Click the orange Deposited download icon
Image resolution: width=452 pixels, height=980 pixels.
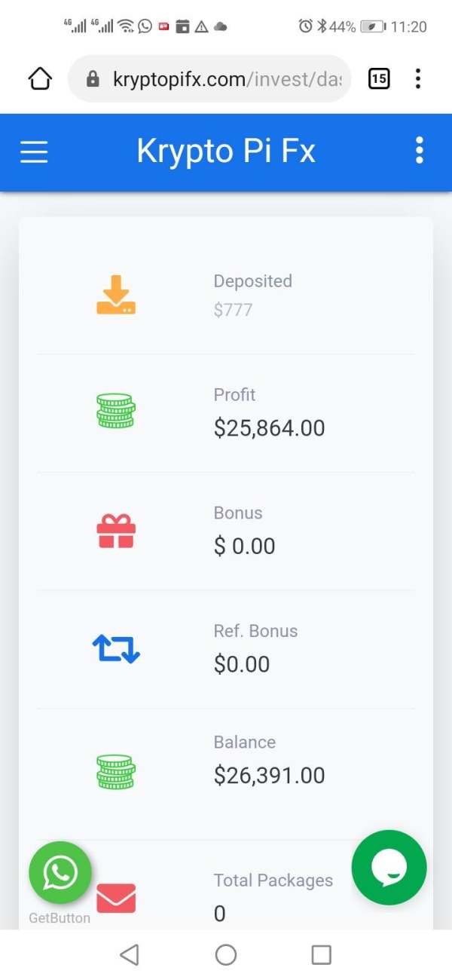[116, 295]
